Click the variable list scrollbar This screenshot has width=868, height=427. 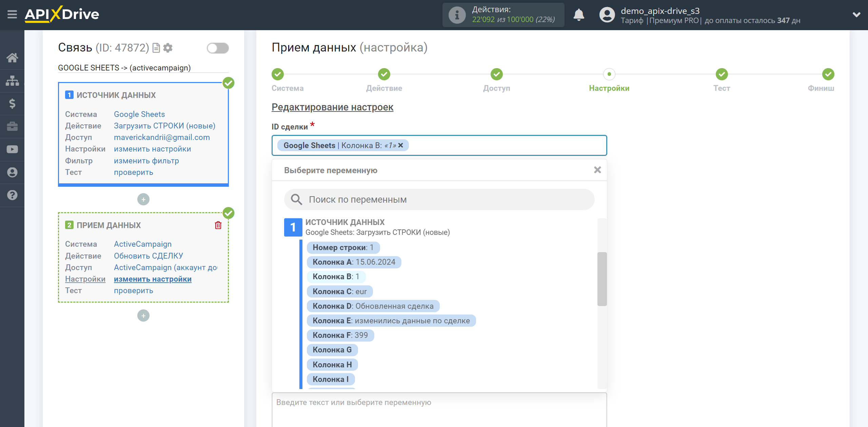point(602,279)
